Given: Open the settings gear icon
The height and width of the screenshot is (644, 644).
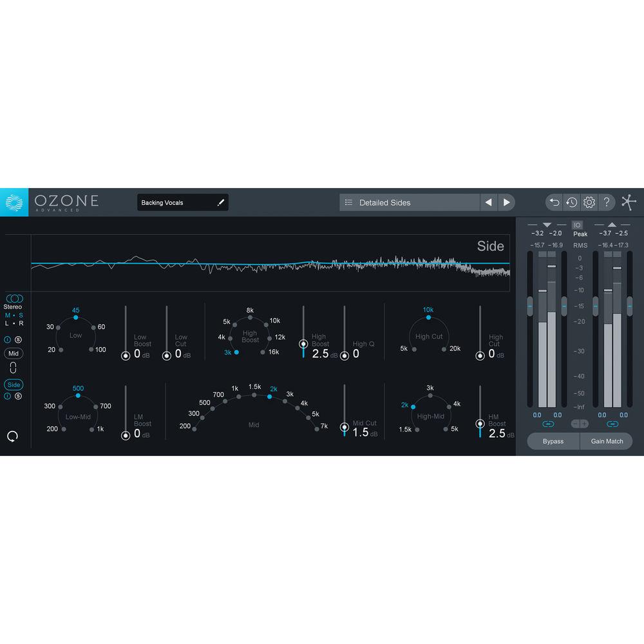Looking at the screenshot, I should coord(588,202).
